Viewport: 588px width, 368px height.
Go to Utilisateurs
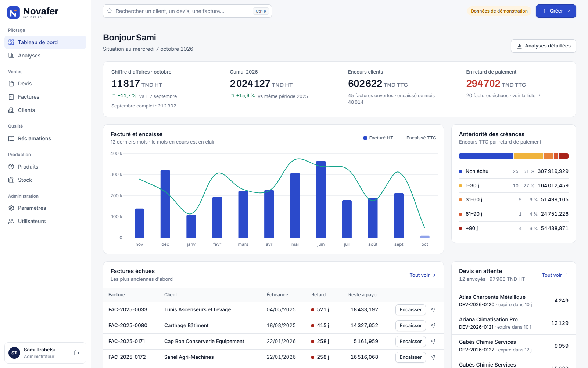(x=45, y=221)
